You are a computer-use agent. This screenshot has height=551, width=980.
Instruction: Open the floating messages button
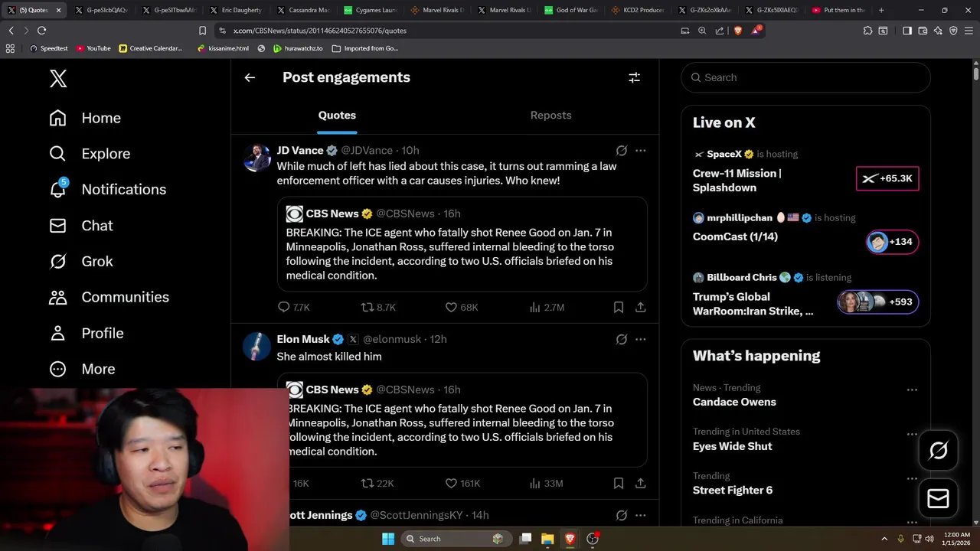click(938, 499)
